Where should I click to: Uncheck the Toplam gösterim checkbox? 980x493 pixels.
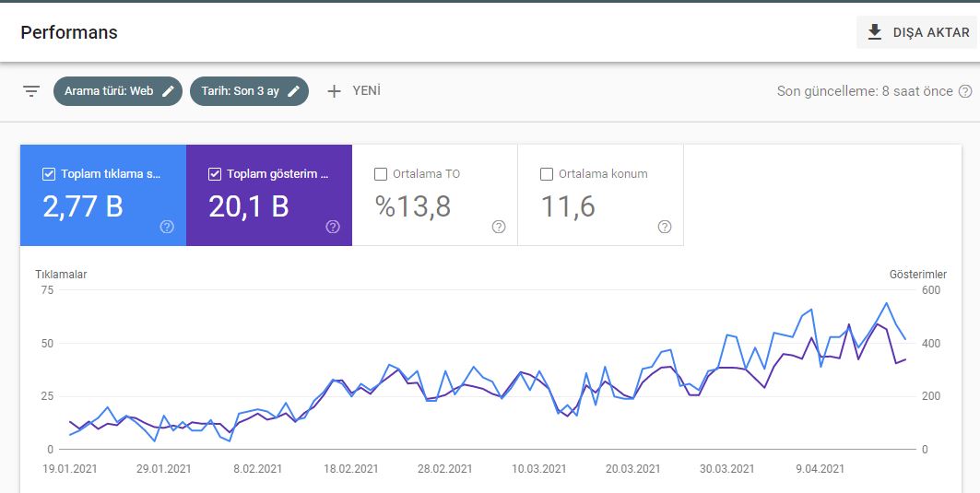(x=215, y=174)
